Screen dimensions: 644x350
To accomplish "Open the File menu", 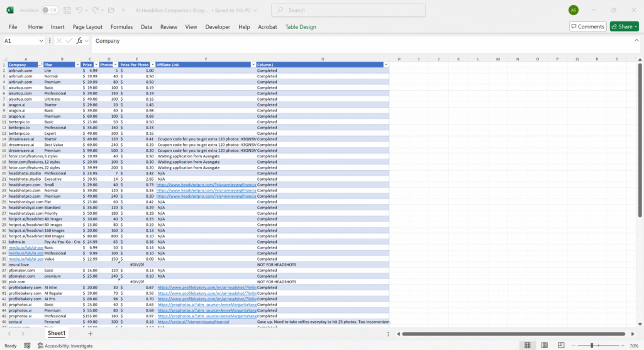I will 13,26.
